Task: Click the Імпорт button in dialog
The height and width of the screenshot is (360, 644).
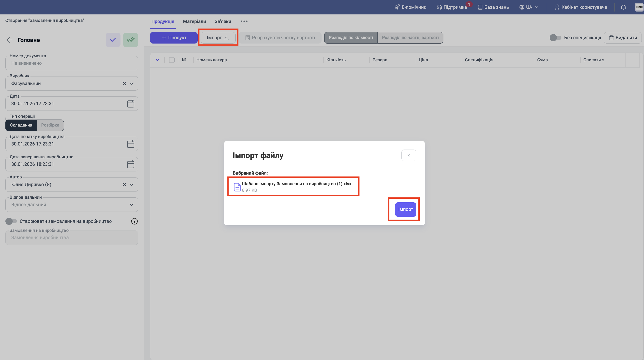Action: coord(405,209)
